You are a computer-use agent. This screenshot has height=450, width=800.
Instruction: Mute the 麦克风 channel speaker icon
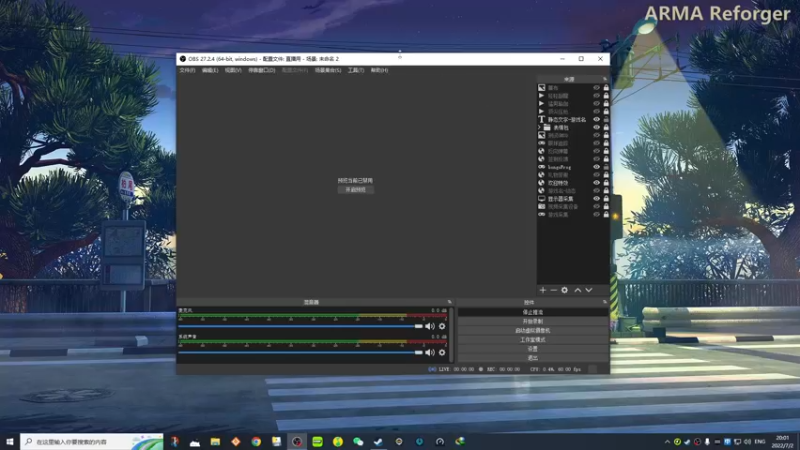(430, 326)
